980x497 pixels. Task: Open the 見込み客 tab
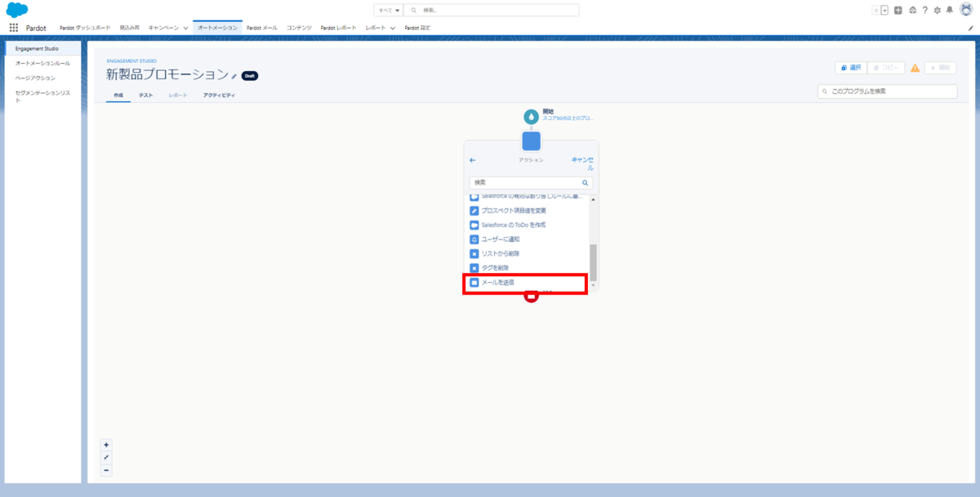(x=129, y=28)
